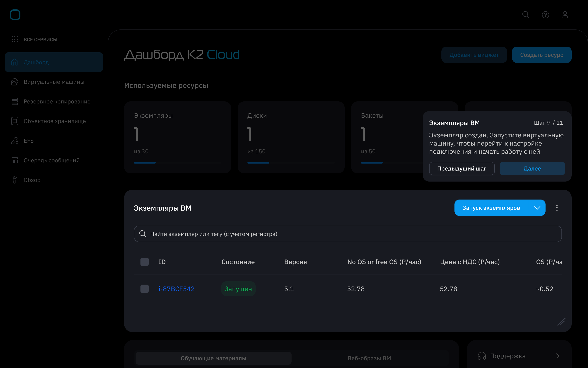Click the ~0.52 OS price value
Image resolution: width=588 pixels, height=368 pixels.
pyautogui.click(x=545, y=289)
